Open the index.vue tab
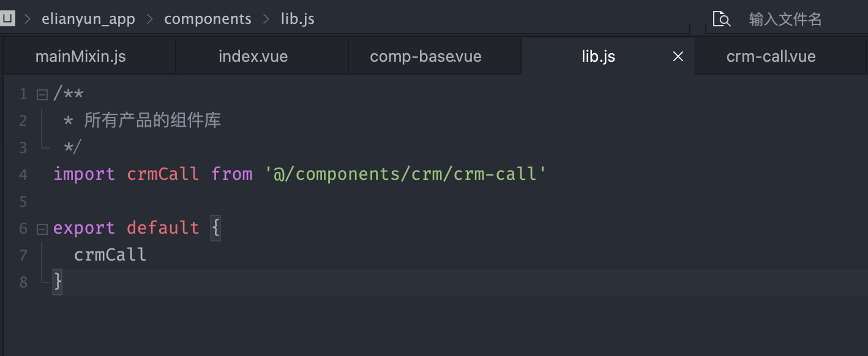The width and height of the screenshot is (868, 356). (253, 57)
